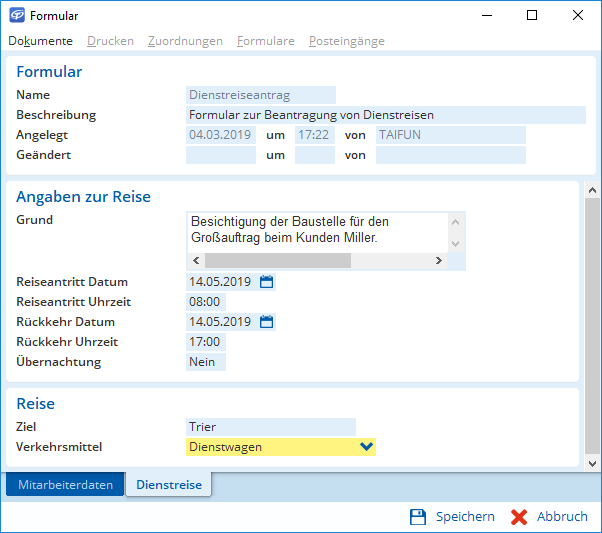Click the Speichern floppy disk icon
602x533 pixels.
pyautogui.click(x=418, y=517)
